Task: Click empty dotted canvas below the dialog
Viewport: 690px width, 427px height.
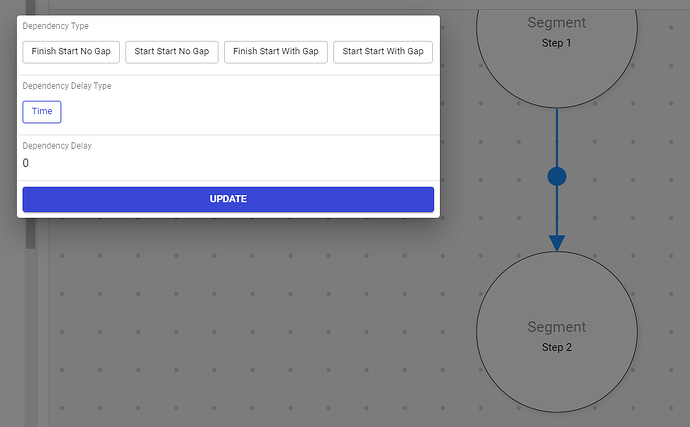Action: tap(250, 320)
